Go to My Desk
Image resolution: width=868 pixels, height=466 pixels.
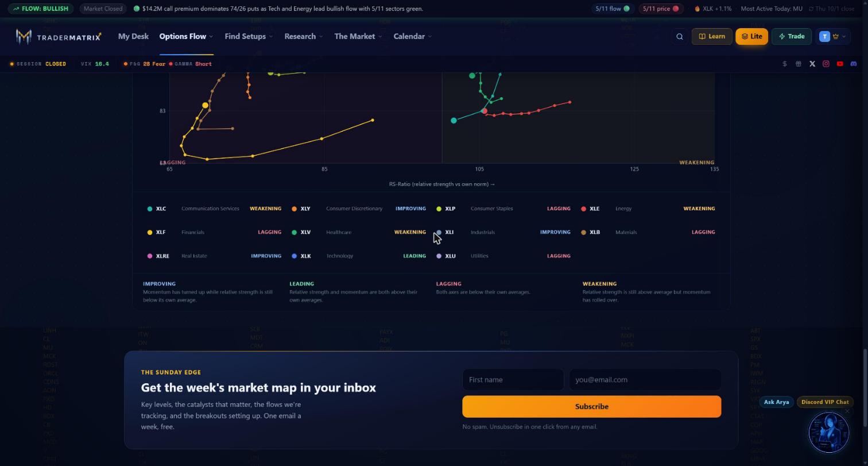[x=133, y=36]
